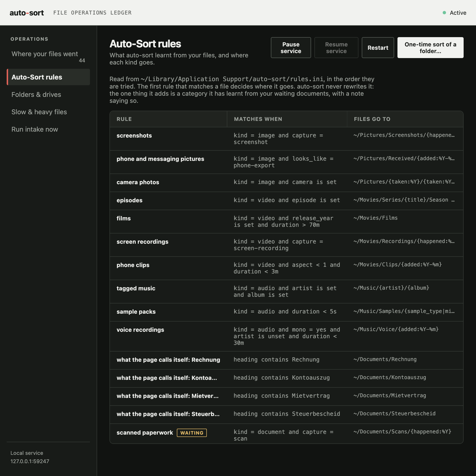
Task: Click the green Active status dot
Action: pyautogui.click(x=444, y=13)
